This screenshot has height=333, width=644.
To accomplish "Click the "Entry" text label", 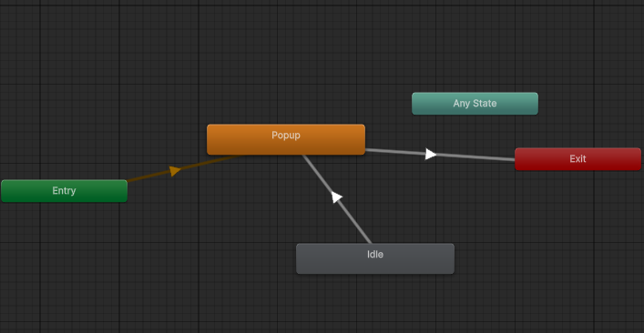I will click(64, 191).
